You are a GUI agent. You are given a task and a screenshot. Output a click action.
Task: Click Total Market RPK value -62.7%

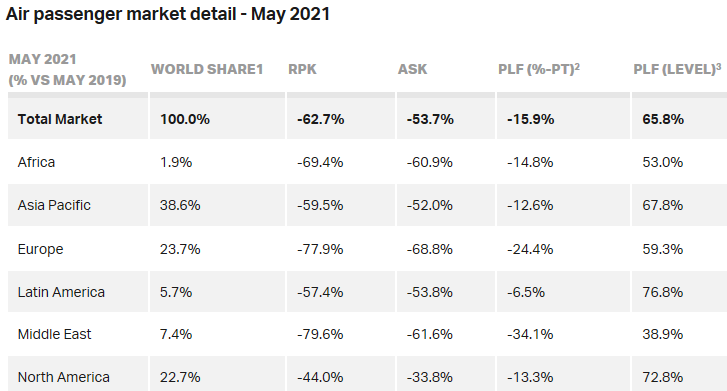[x=320, y=119]
